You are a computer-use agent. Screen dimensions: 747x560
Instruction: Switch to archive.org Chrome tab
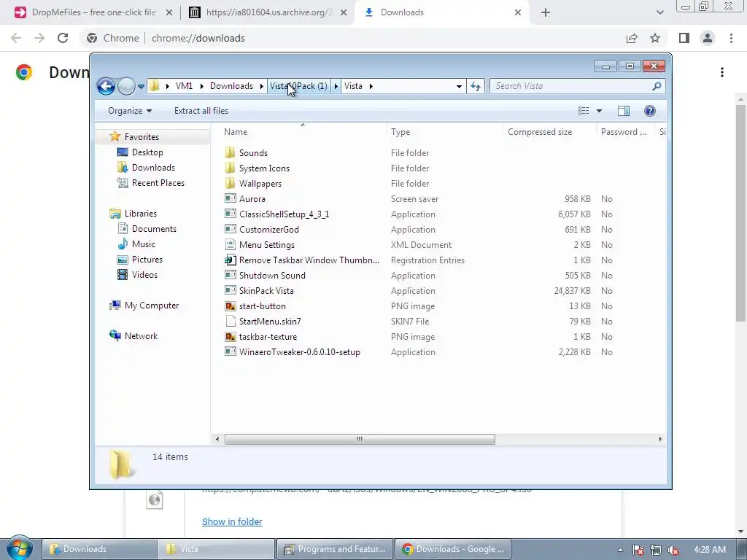(x=268, y=12)
